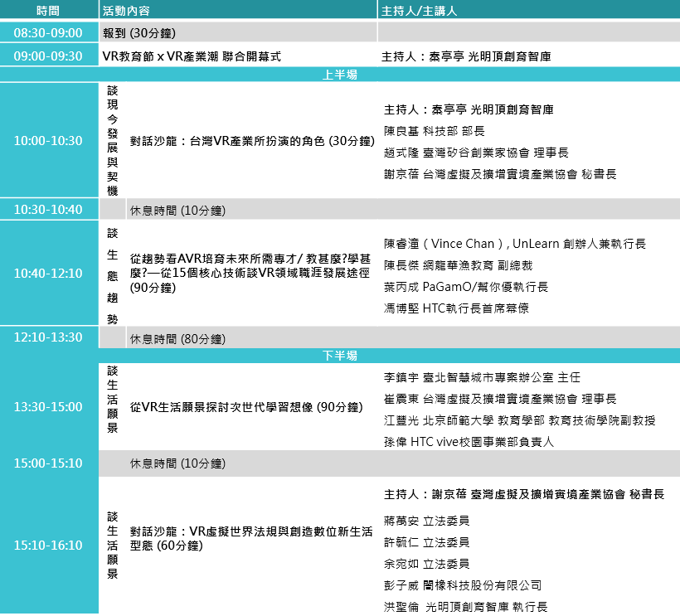The height and width of the screenshot is (616, 680).
Task: Open the VR教育節 x VR產業潮 聯合開幕式 entry
Action: [192, 56]
